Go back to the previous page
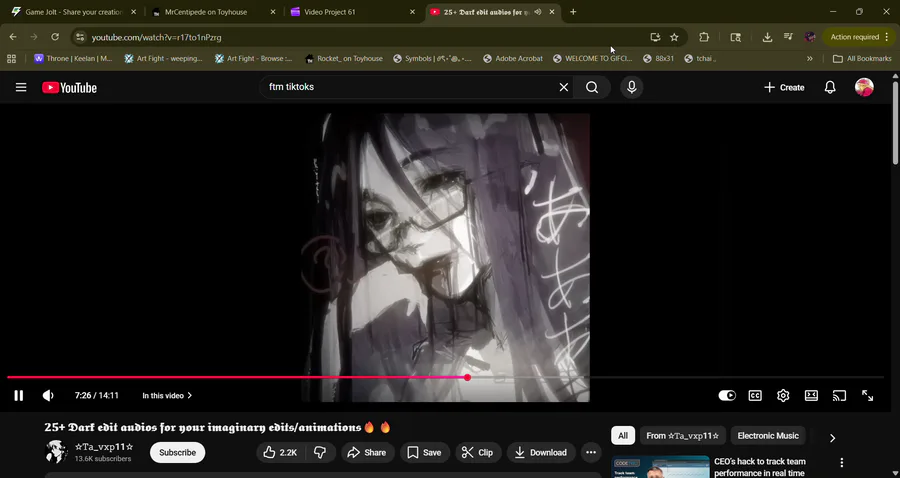Viewport: 900px width, 478px height. click(x=13, y=37)
